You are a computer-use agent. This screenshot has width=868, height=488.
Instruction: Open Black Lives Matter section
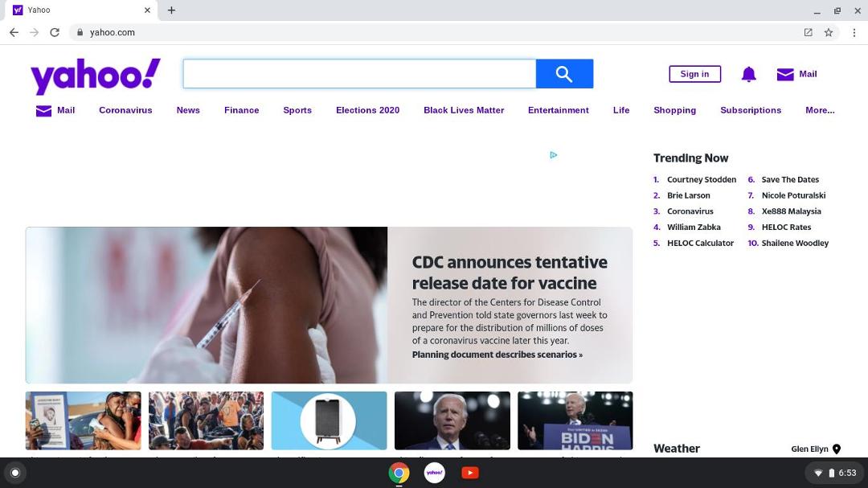coord(464,110)
